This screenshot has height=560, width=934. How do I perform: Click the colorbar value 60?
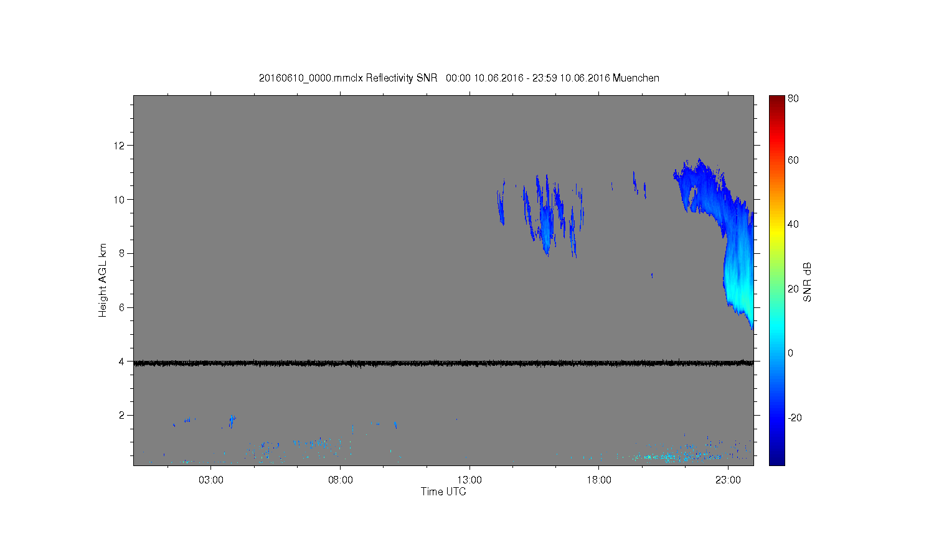(x=793, y=160)
